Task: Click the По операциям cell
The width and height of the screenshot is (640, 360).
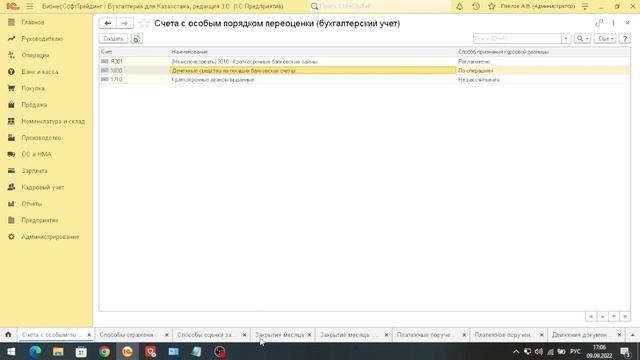Action: tap(543, 71)
